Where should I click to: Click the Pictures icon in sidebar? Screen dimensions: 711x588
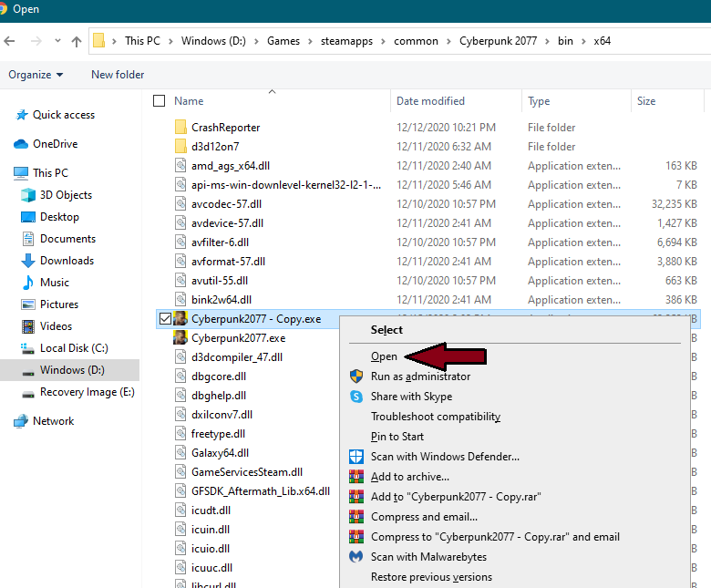(28, 304)
